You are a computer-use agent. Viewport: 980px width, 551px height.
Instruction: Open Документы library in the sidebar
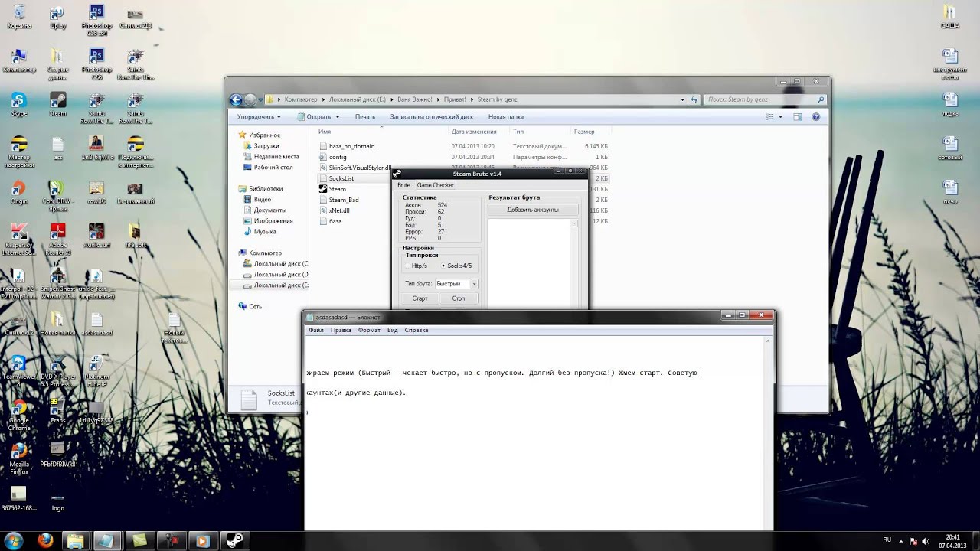269,210
